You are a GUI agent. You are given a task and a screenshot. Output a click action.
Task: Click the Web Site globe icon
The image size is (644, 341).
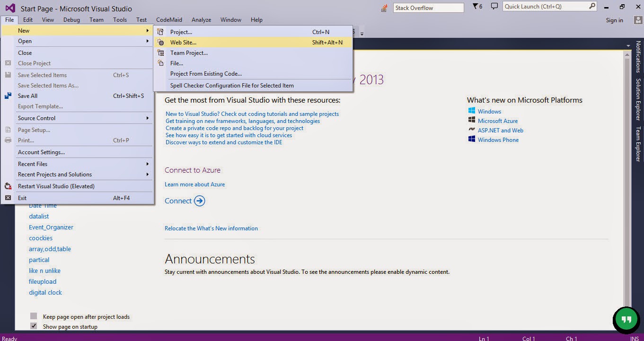[x=161, y=42]
